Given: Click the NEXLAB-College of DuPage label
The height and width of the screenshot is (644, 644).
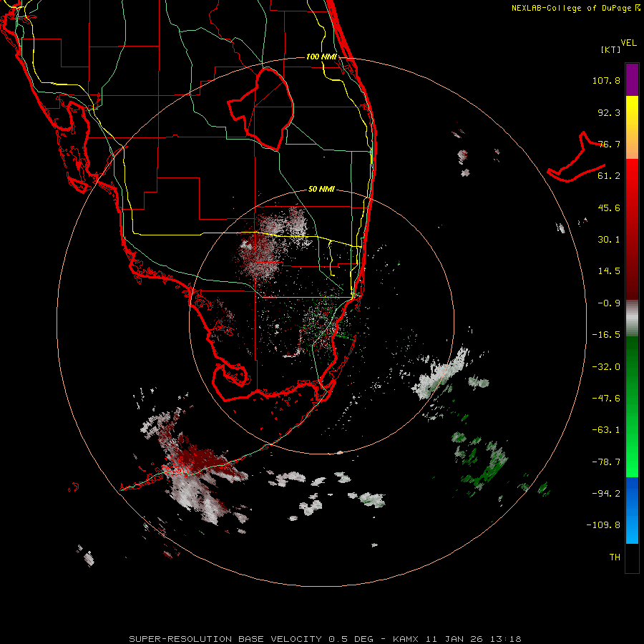Looking at the screenshot, I should (576, 8).
